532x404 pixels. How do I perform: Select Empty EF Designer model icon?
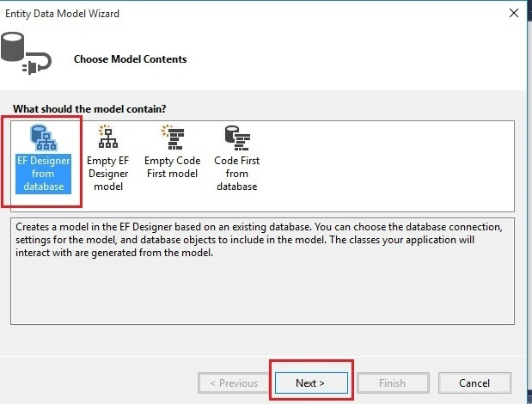[x=108, y=137]
